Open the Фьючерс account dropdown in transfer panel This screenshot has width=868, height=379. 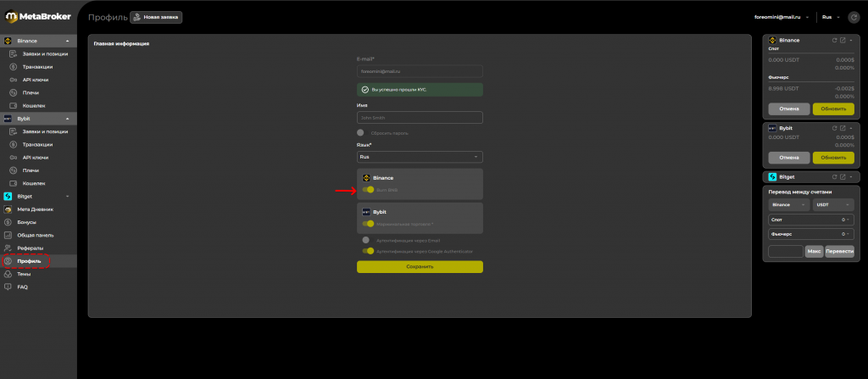[811, 234]
